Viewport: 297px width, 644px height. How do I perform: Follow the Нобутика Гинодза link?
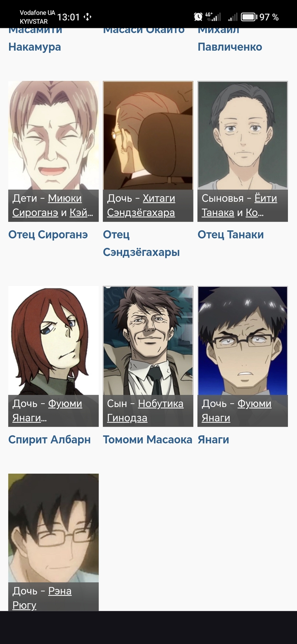pos(145,411)
